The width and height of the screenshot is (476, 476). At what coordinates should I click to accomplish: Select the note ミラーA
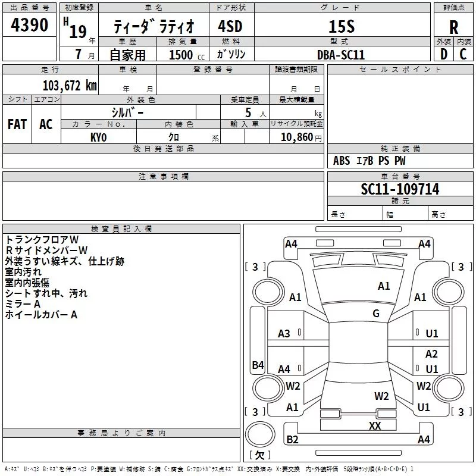coord(23,304)
